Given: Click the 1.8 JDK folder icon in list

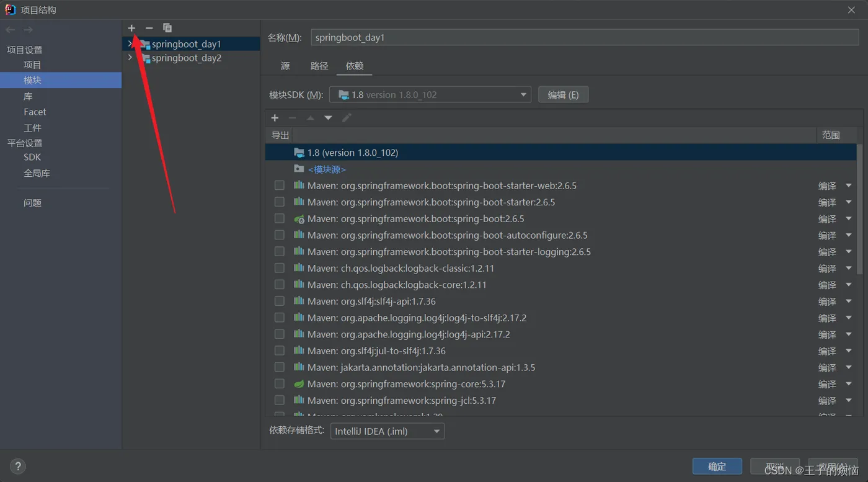Looking at the screenshot, I should coord(299,153).
